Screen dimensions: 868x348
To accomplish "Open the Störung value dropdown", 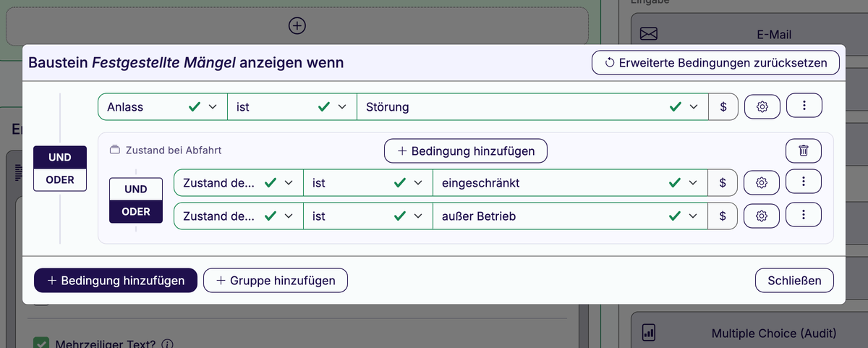I will pyautogui.click(x=532, y=106).
